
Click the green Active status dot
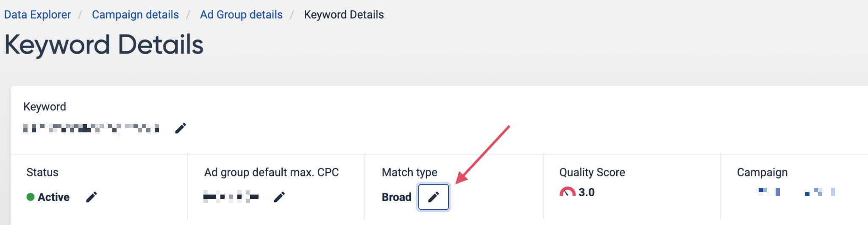31,197
